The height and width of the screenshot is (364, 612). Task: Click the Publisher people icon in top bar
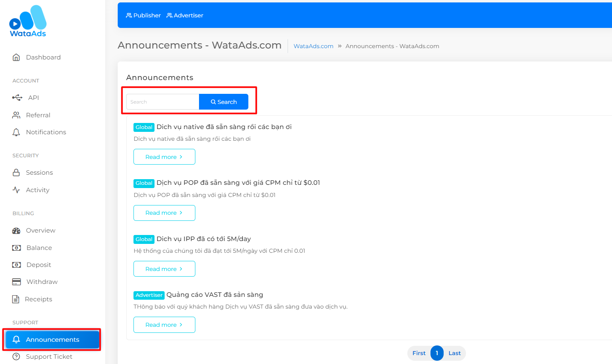pyautogui.click(x=129, y=15)
